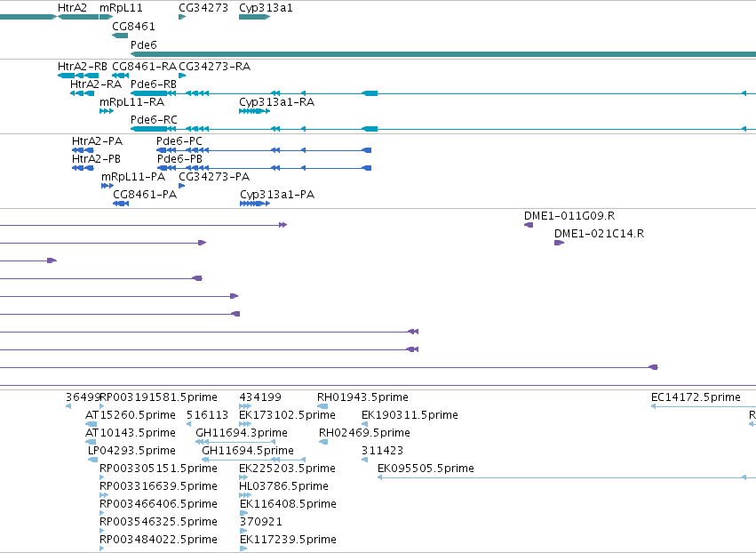Click mRpL11-PA protein label
Screen dimensions: 756x553
(133, 177)
